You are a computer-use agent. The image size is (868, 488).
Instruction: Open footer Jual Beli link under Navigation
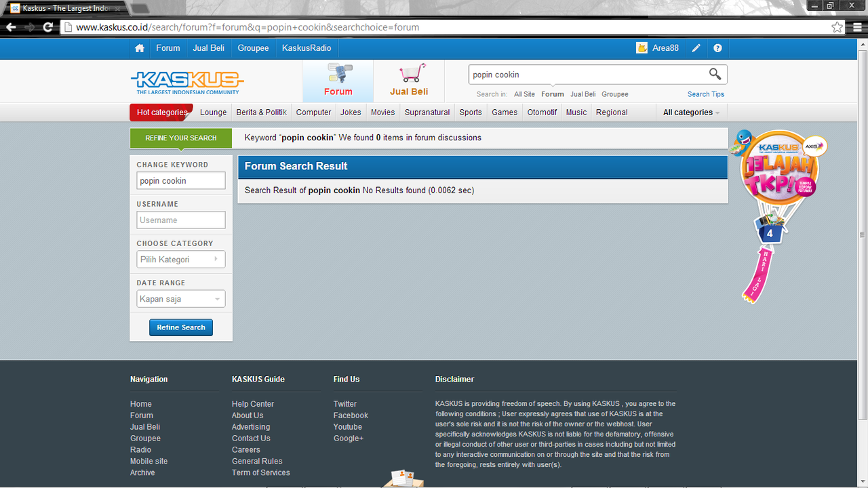click(145, 427)
